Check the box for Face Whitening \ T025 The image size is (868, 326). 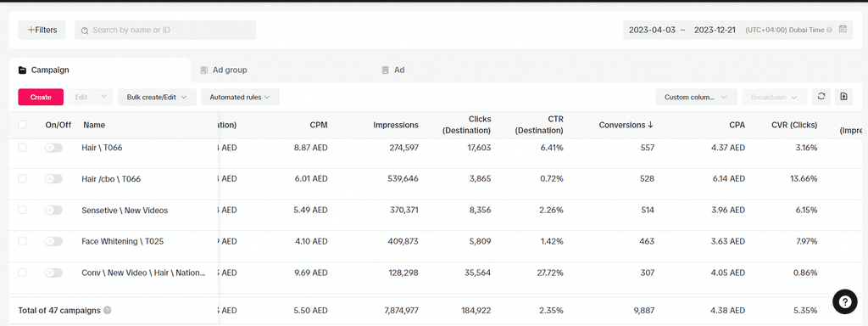[x=22, y=241]
